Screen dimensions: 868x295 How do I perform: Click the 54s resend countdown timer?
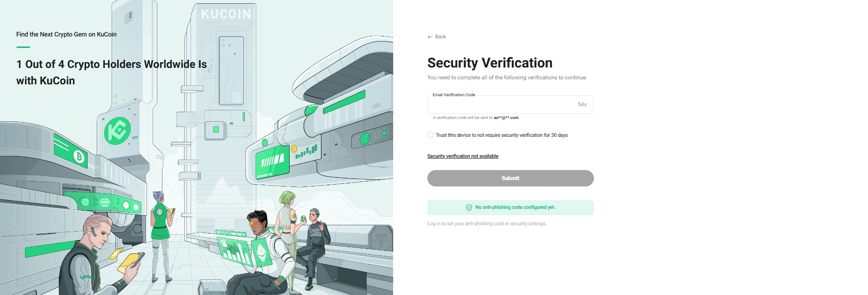582,105
